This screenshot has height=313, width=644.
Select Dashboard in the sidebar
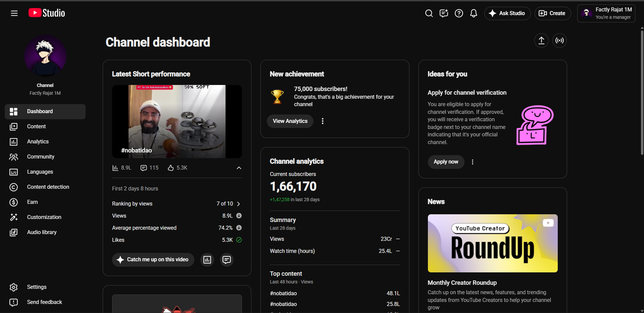pos(45,112)
